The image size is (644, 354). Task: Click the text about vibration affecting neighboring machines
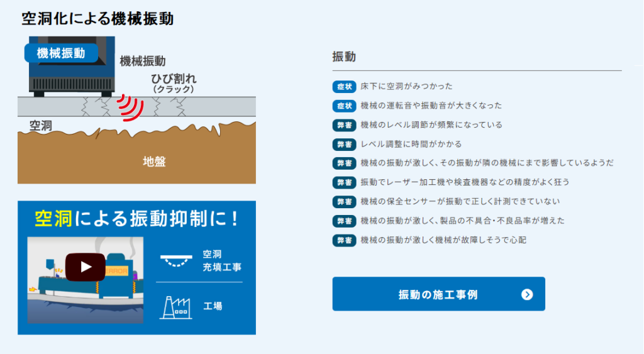[x=487, y=163]
